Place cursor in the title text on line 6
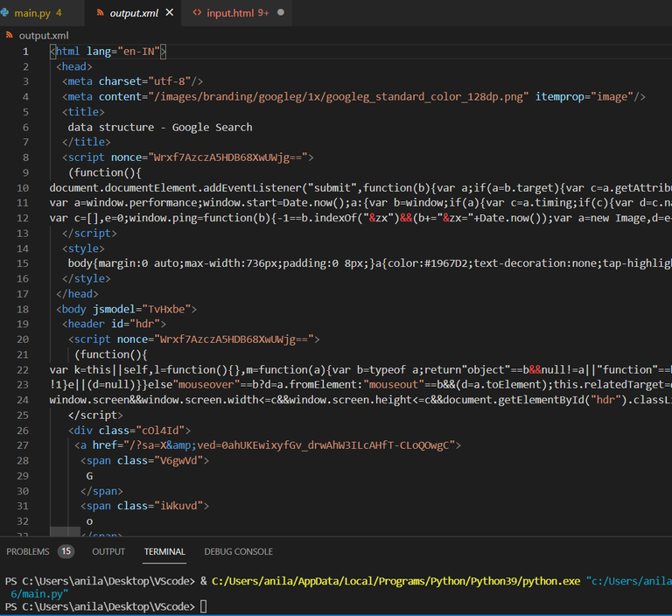The image size is (672, 616). point(159,127)
